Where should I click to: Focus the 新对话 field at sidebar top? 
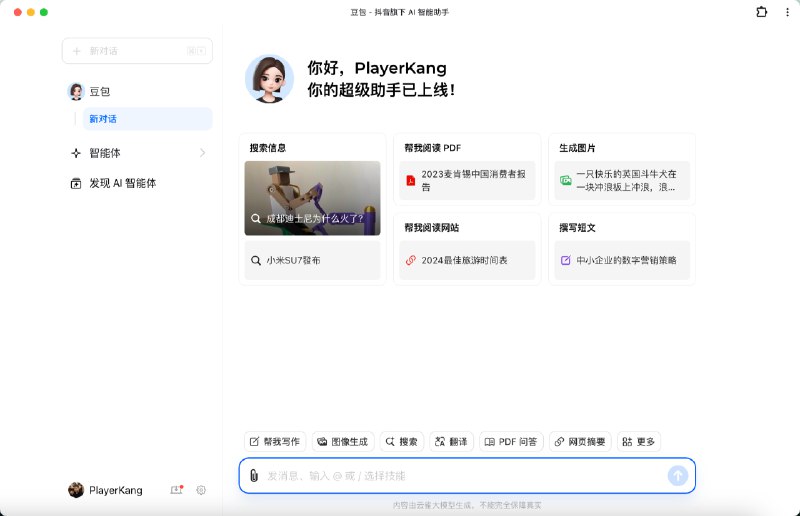(137, 51)
